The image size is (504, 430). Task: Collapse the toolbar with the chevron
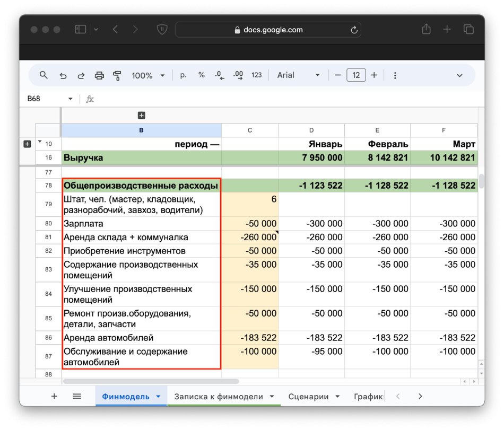click(459, 75)
